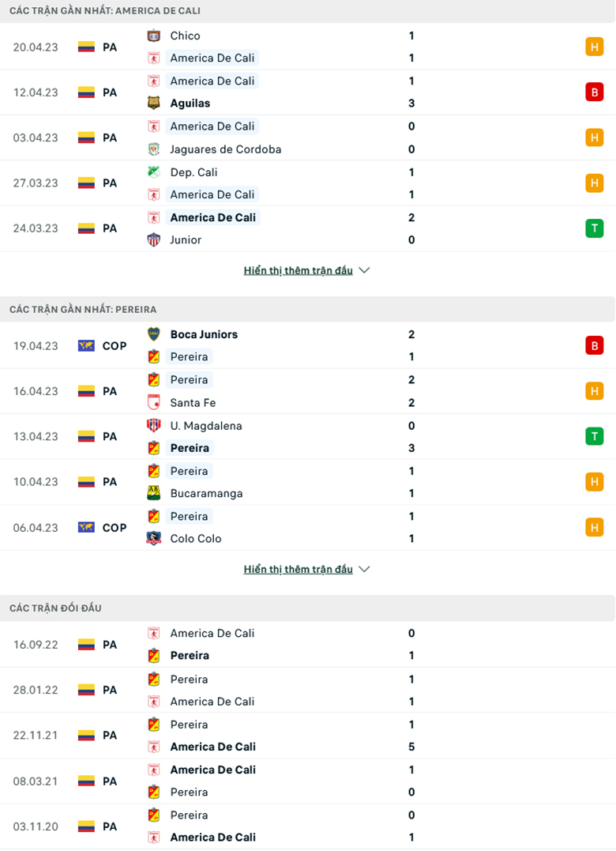
Task: Click the Colombia flag on the 16.09.22 match
Action: click(86, 645)
